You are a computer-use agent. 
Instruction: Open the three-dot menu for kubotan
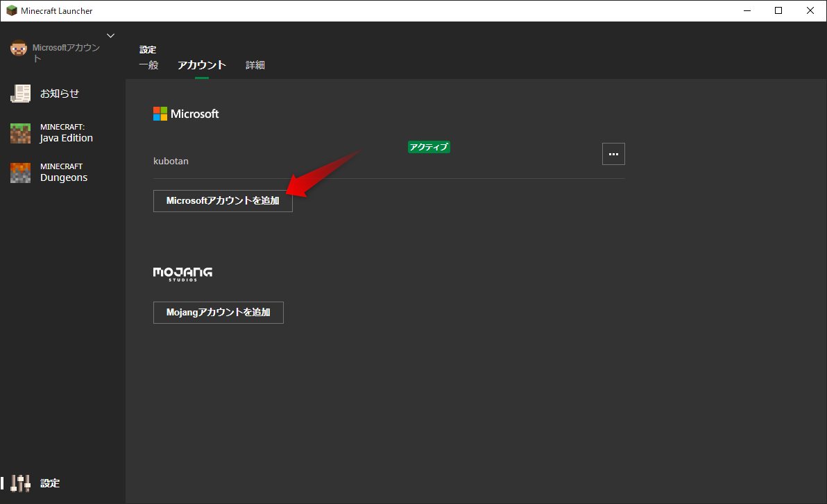[x=613, y=154]
